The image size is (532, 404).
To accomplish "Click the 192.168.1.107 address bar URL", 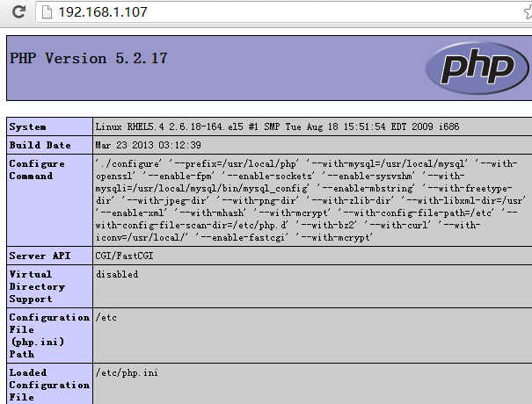I will [x=103, y=12].
